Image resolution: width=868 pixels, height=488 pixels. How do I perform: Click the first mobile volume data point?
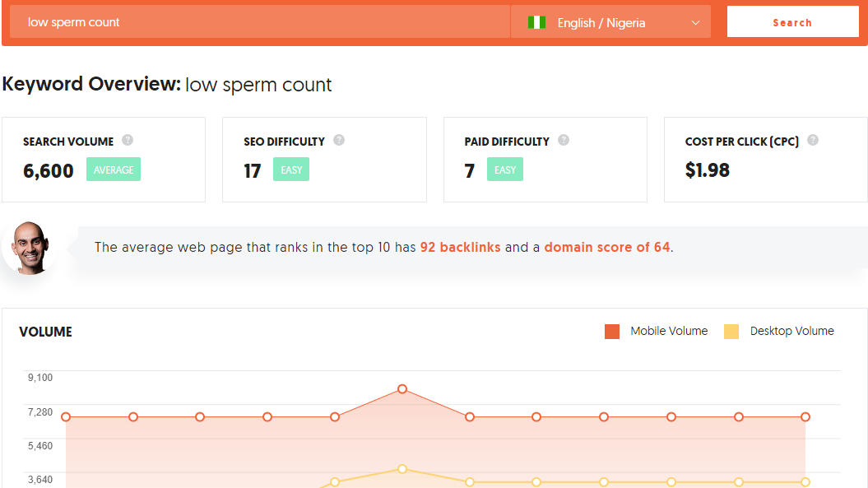point(66,416)
